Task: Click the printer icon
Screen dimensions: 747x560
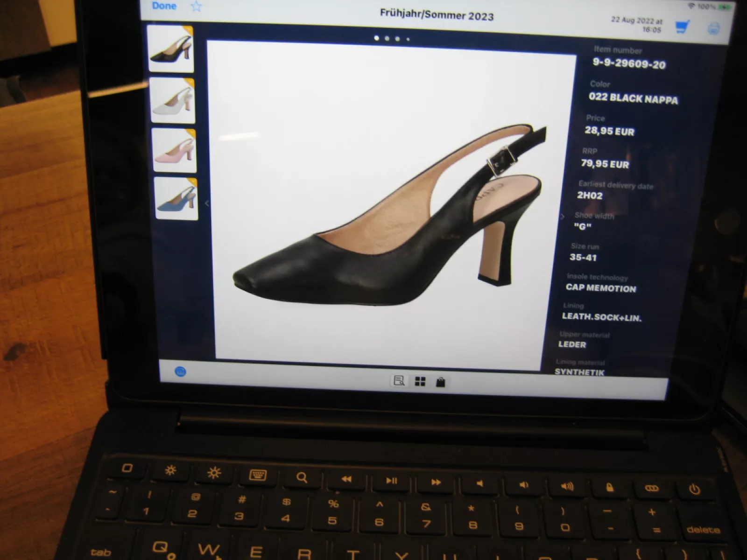Action: (713, 29)
